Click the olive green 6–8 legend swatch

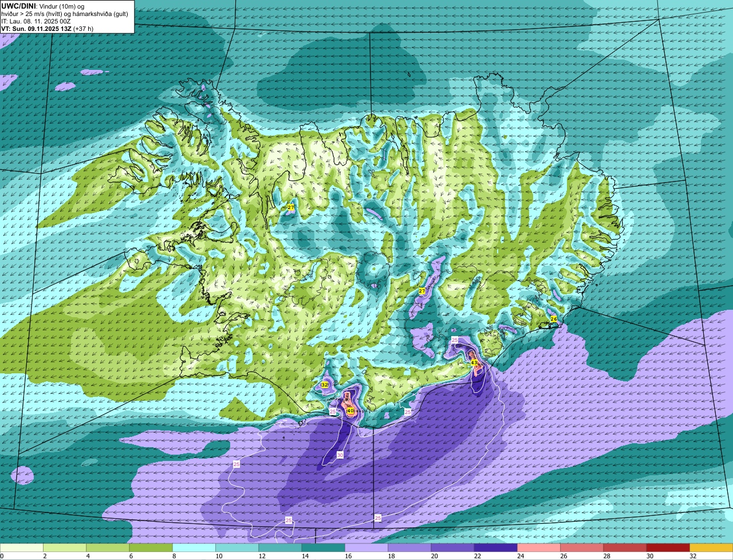pos(151,548)
